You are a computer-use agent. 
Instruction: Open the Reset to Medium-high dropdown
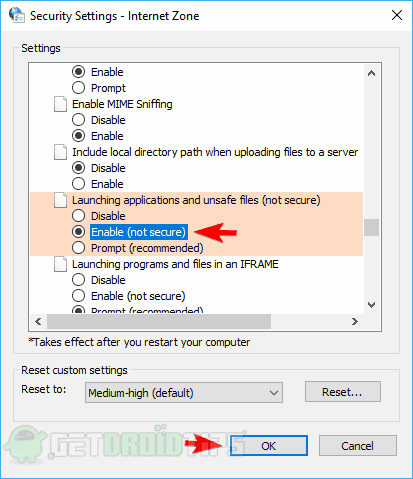[x=184, y=393]
